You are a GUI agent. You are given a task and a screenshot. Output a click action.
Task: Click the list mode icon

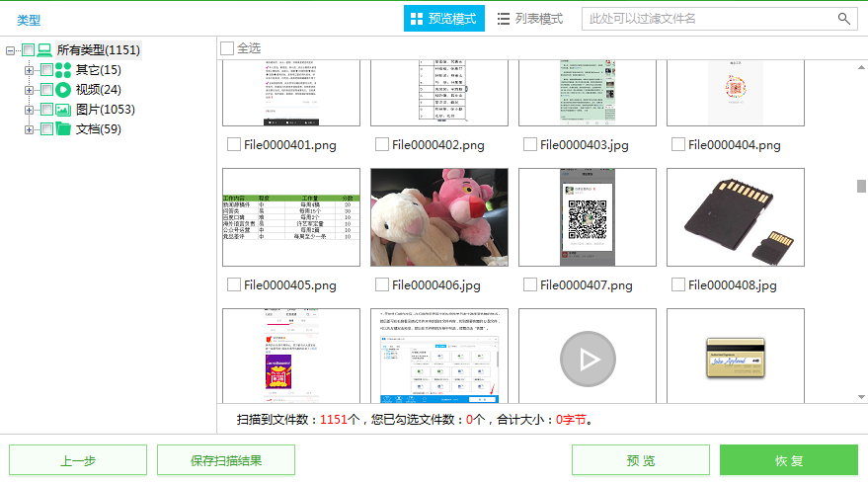(504, 19)
